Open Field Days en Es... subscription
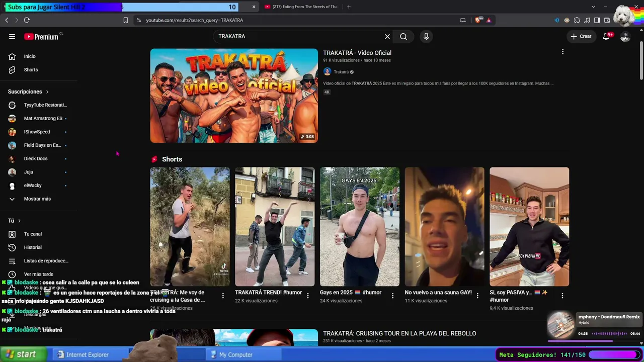The image size is (644, 362). [38, 145]
